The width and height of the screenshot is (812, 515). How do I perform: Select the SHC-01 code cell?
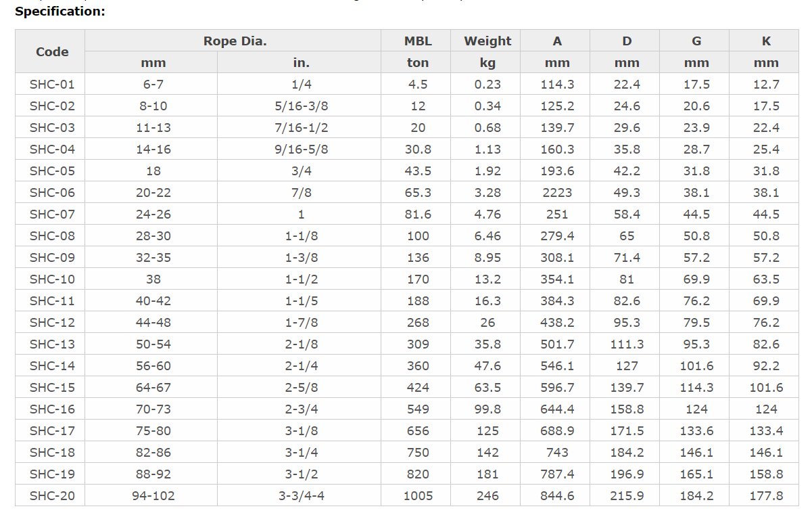[52, 84]
